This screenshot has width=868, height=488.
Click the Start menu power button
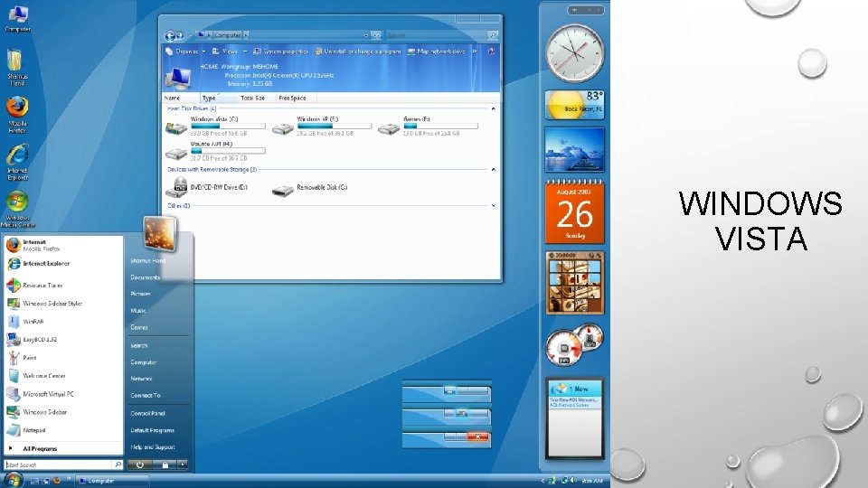tap(139, 465)
